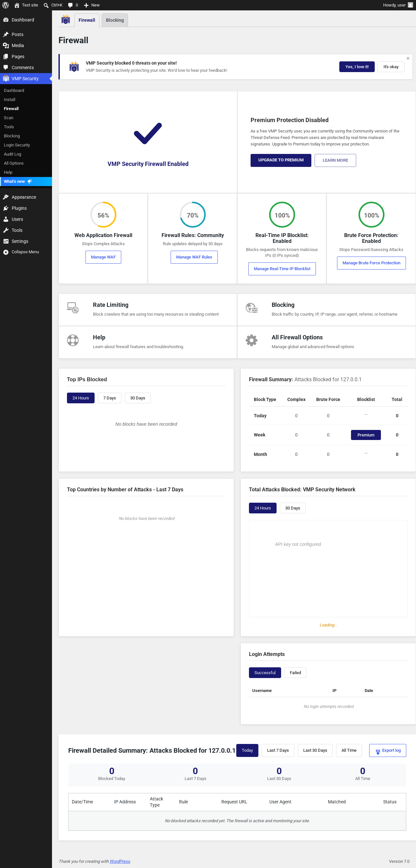Select 30 Days in Total Attacks Blocked

(x=292, y=508)
